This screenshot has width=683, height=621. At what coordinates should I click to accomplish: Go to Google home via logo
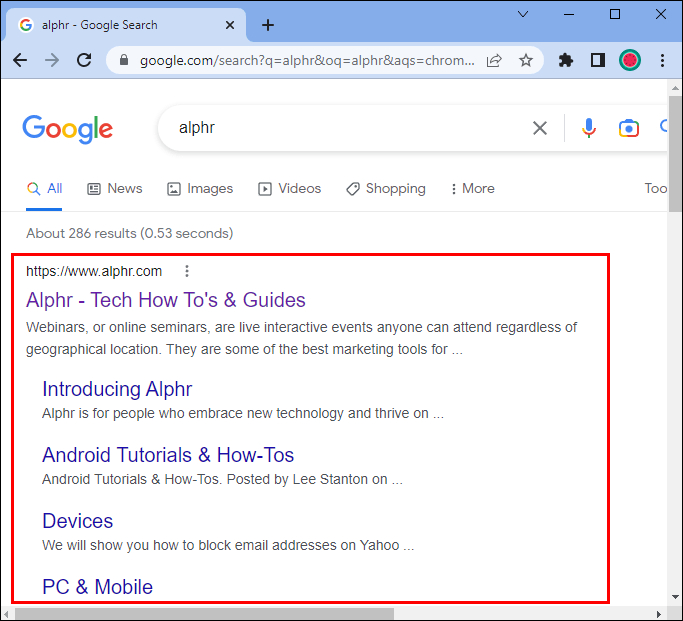click(68, 129)
